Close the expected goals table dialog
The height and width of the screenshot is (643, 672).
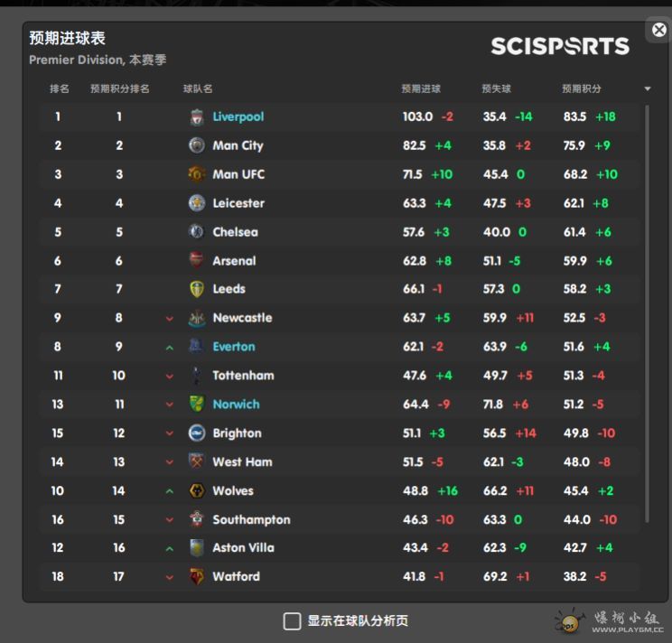[x=659, y=30]
